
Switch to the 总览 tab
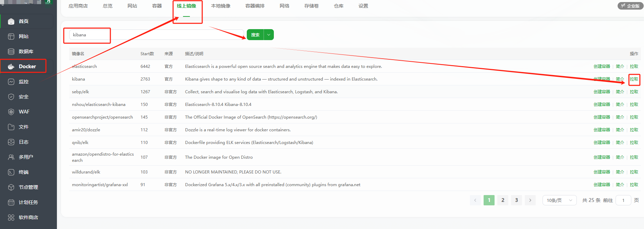[108, 6]
